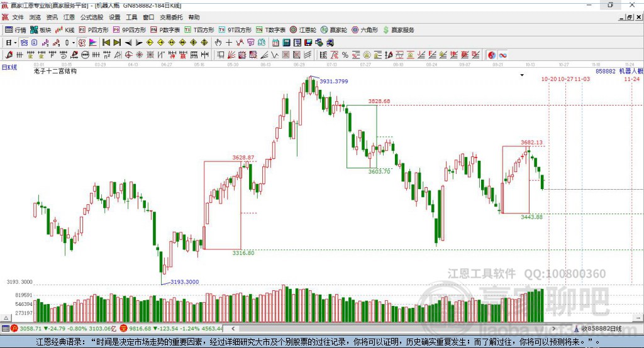The image size is (644, 348).
Task: Click the save disk icon
Action: [x=308, y=43]
